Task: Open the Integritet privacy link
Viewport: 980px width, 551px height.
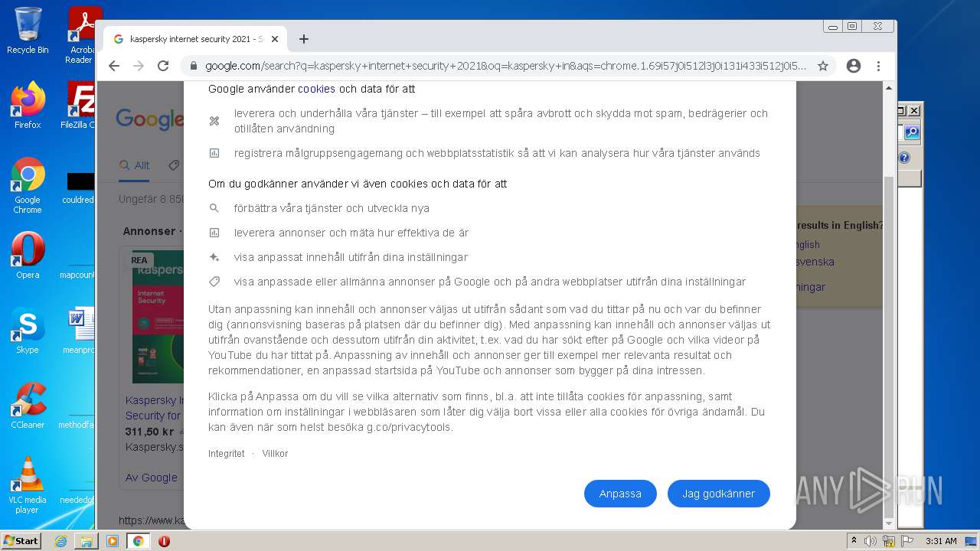Action: pos(226,454)
